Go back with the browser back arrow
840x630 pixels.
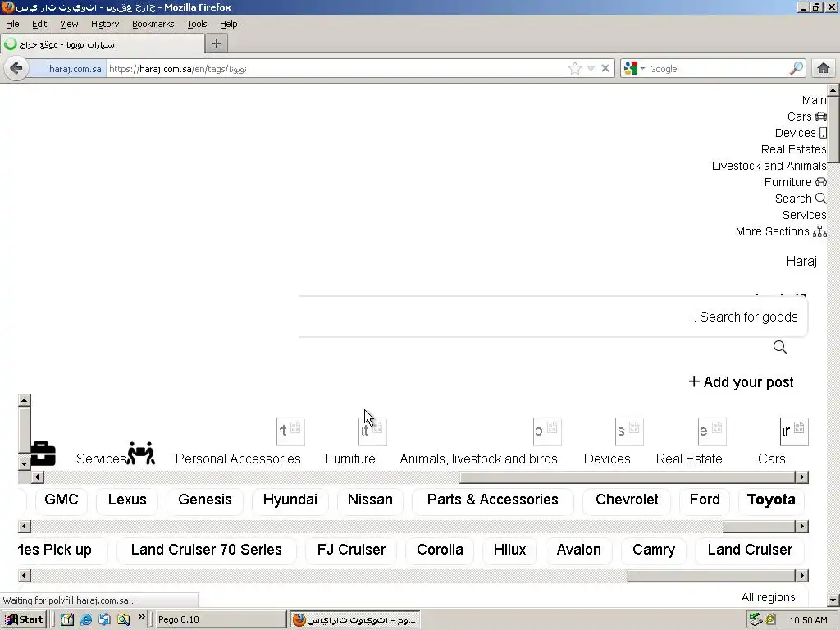[16, 69]
